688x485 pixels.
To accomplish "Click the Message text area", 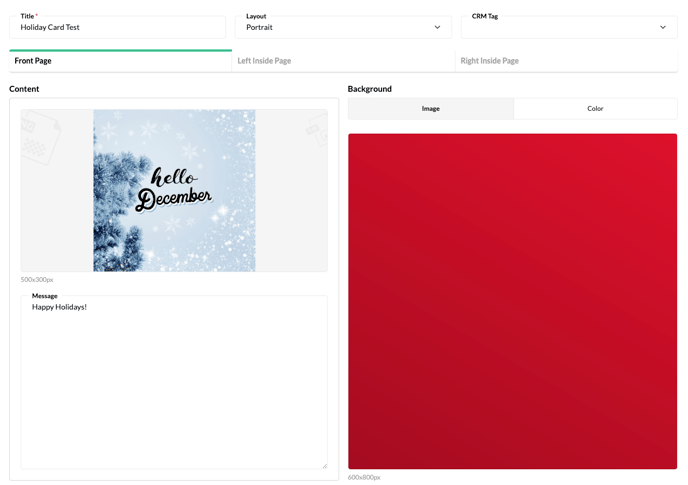I will click(174, 382).
